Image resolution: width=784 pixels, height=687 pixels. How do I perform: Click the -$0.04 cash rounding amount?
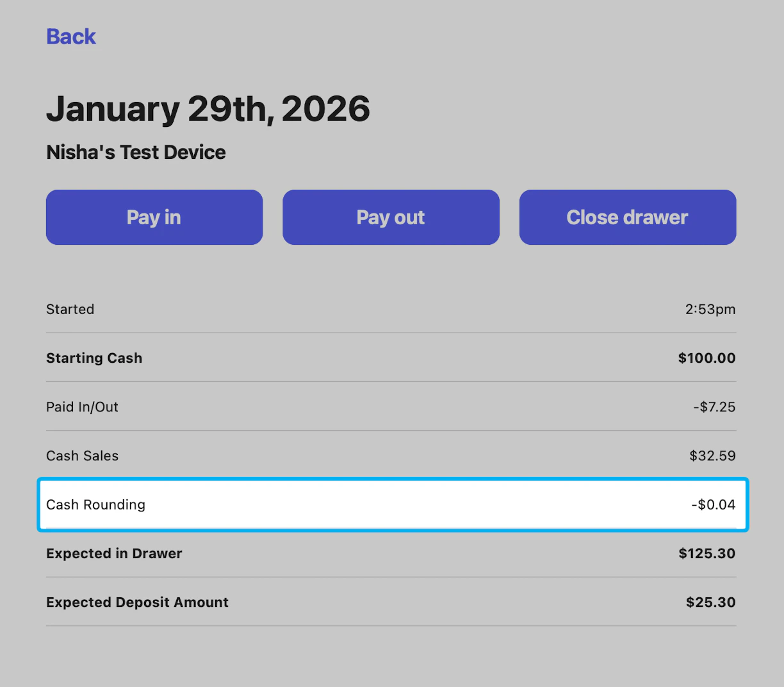(x=714, y=505)
